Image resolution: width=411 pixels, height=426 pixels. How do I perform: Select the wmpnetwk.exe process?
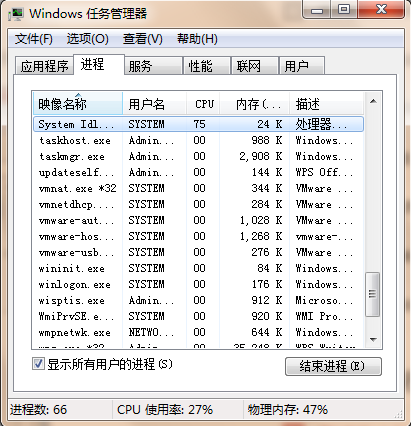[x=198, y=332]
